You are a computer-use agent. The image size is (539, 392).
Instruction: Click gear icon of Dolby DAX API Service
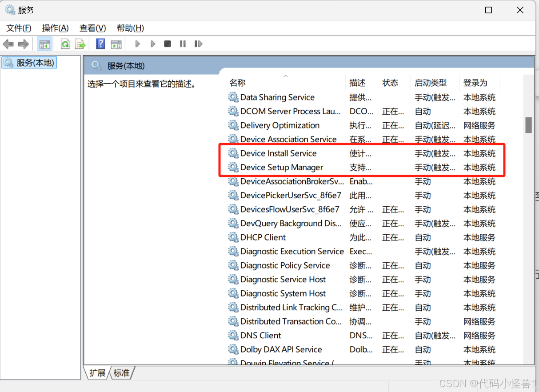pyautogui.click(x=233, y=349)
